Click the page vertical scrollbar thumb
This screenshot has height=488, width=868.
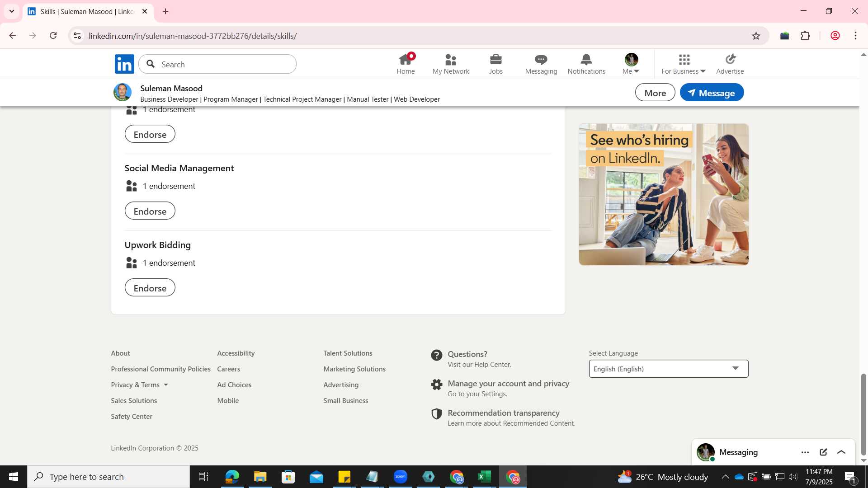pyautogui.click(x=863, y=414)
